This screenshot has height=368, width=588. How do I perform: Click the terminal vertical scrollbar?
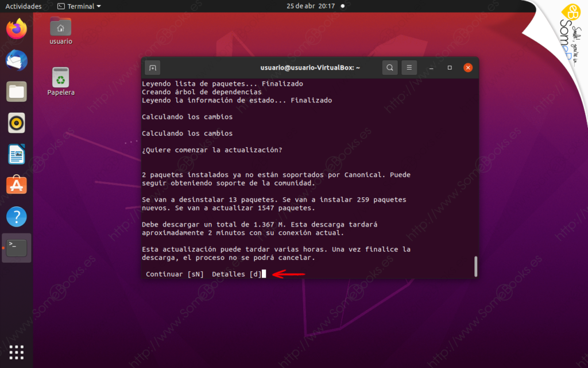click(x=475, y=266)
